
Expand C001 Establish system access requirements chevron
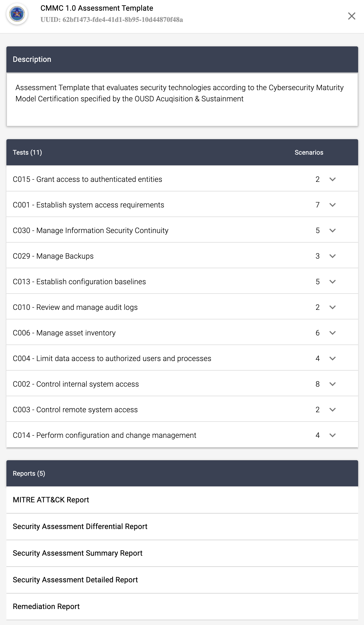332,205
